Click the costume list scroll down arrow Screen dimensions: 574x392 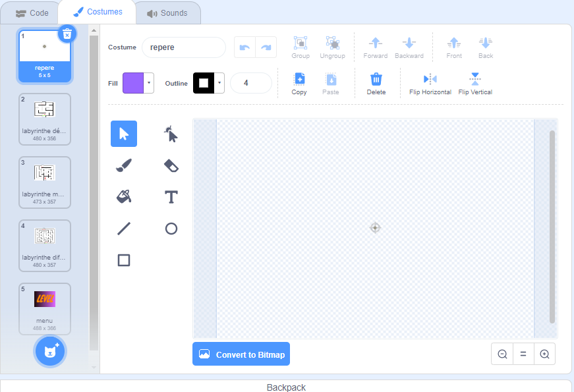(x=94, y=367)
